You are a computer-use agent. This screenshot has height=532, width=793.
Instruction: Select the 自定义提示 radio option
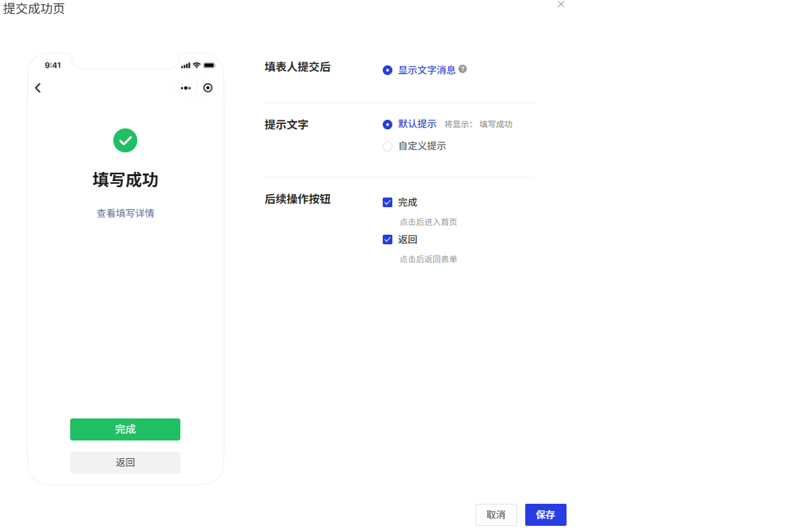pos(388,147)
